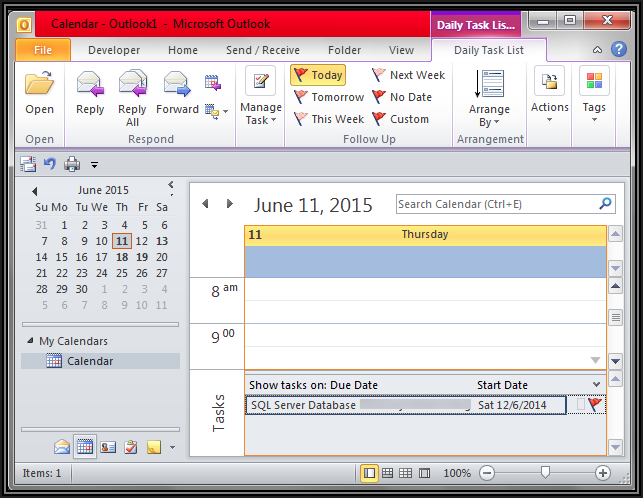Viewport: 643px width, 498px height.
Task: Switch to the Home tab
Action: tap(183, 50)
